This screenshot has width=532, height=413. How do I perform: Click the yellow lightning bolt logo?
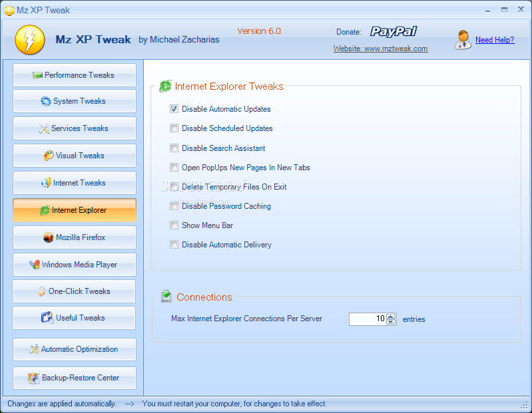[30, 40]
